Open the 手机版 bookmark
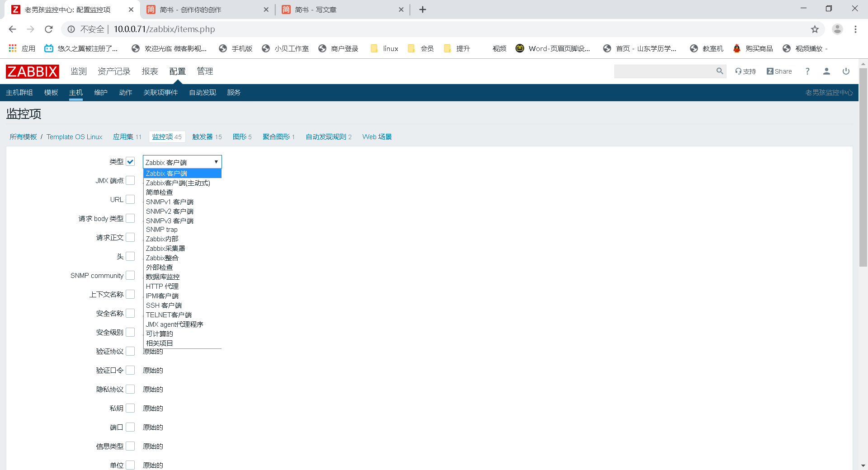This screenshot has height=470, width=868. point(236,48)
